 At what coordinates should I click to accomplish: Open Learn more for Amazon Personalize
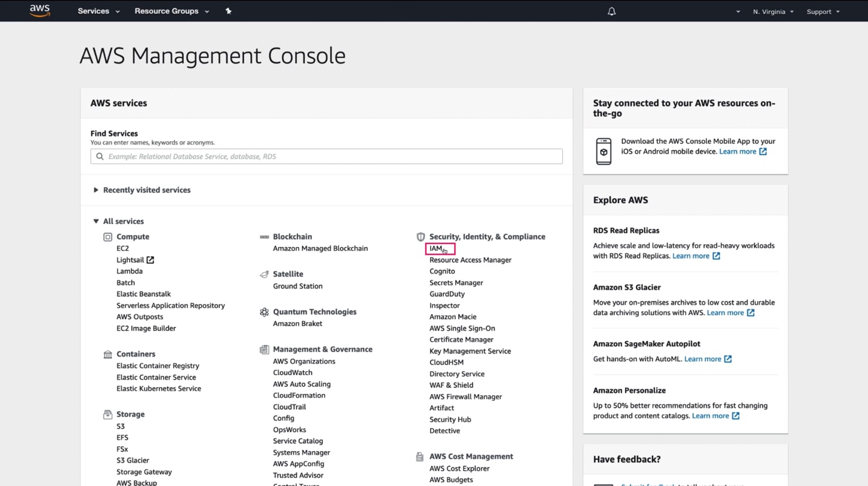711,416
